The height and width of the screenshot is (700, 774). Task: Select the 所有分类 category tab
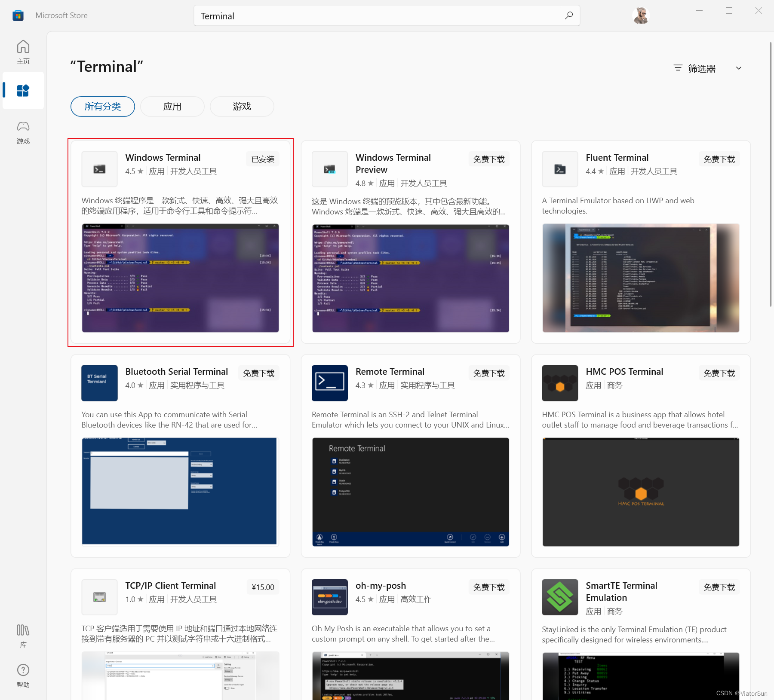pyautogui.click(x=103, y=106)
